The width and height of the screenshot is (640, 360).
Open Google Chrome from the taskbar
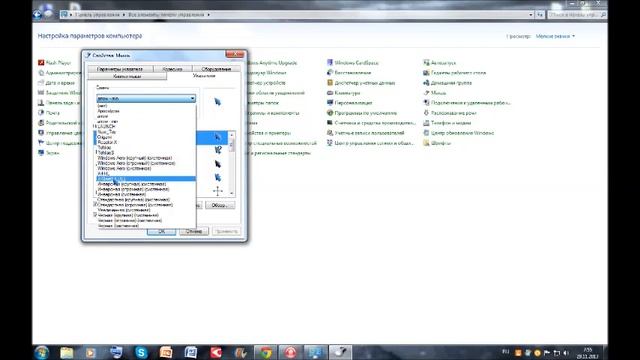point(266,352)
